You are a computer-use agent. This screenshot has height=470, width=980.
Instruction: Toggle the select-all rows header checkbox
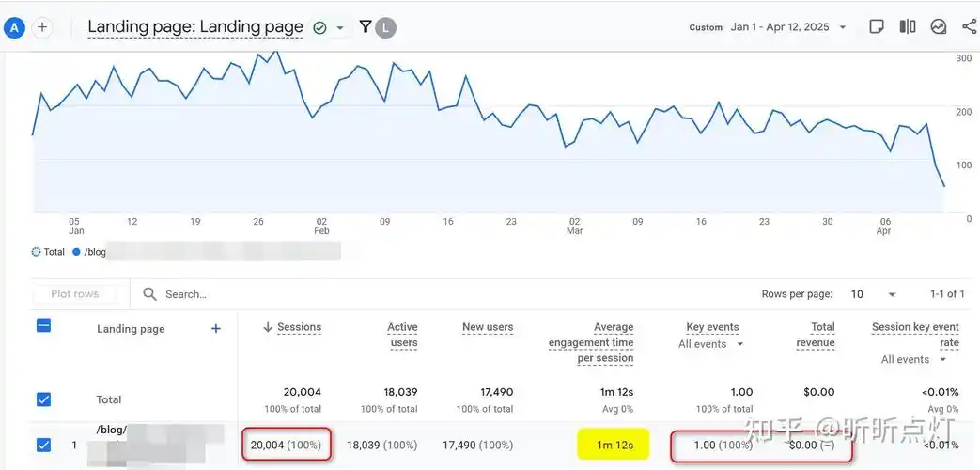pos(43,326)
